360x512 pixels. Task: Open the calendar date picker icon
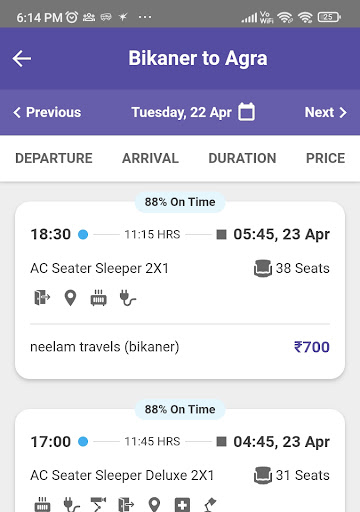pyautogui.click(x=246, y=112)
